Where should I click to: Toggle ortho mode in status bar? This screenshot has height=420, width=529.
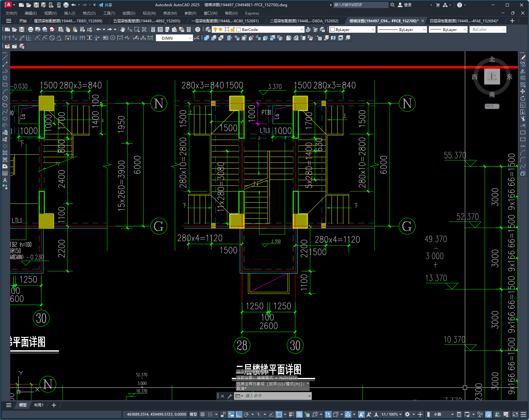pyautogui.click(x=239, y=414)
